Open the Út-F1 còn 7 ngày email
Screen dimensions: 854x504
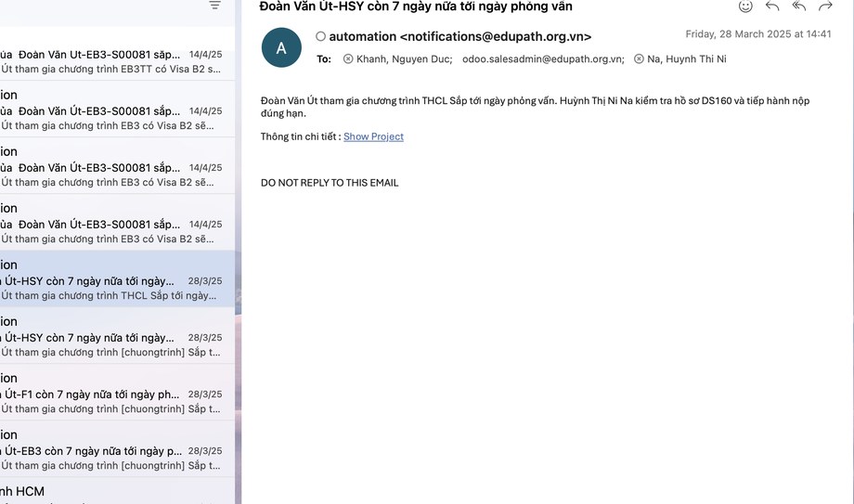click(117, 393)
